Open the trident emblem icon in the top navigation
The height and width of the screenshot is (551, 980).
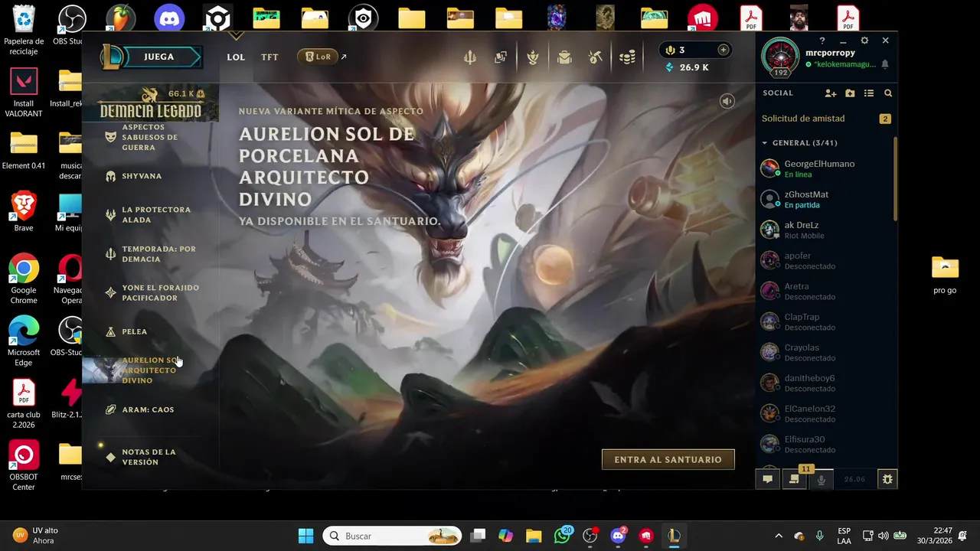pyautogui.click(x=469, y=57)
